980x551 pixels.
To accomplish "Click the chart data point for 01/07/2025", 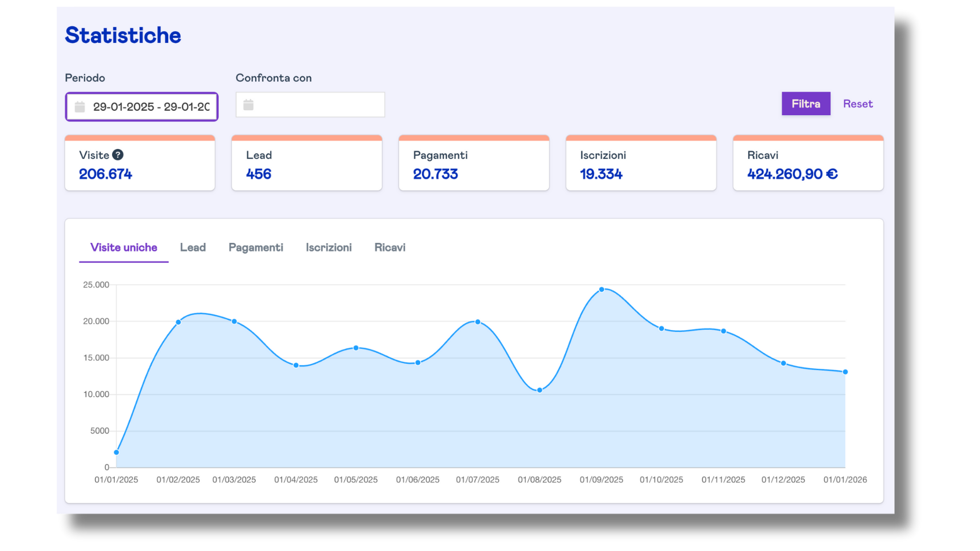I will (478, 322).
